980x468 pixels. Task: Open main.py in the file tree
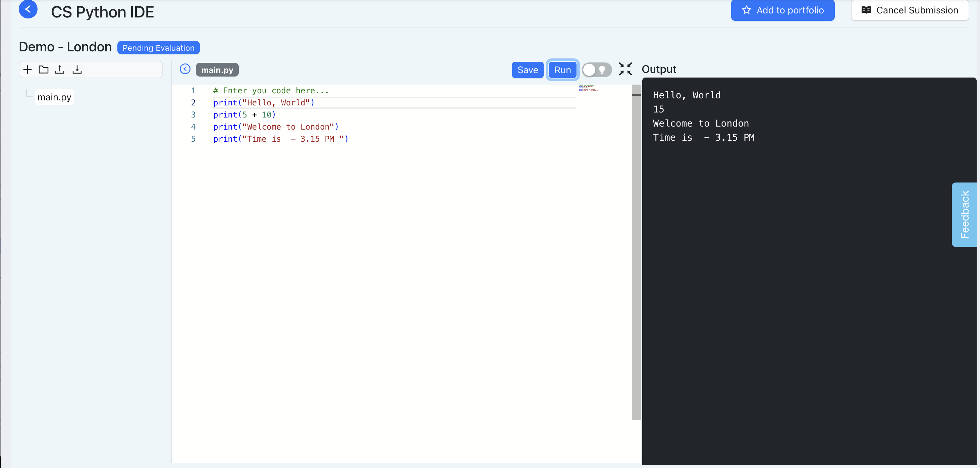pyautogui.click(x=54, y=97)
